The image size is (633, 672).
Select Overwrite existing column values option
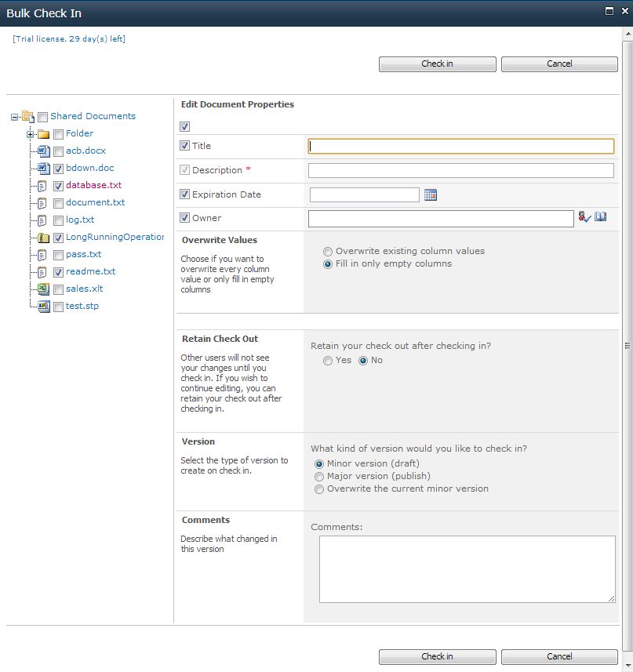click(x=328, y=252)
